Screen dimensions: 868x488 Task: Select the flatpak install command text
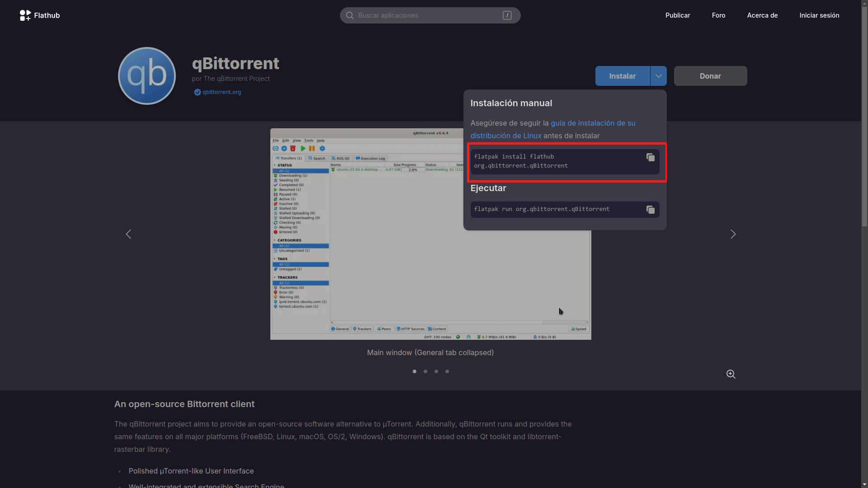(x=521, y=161)
